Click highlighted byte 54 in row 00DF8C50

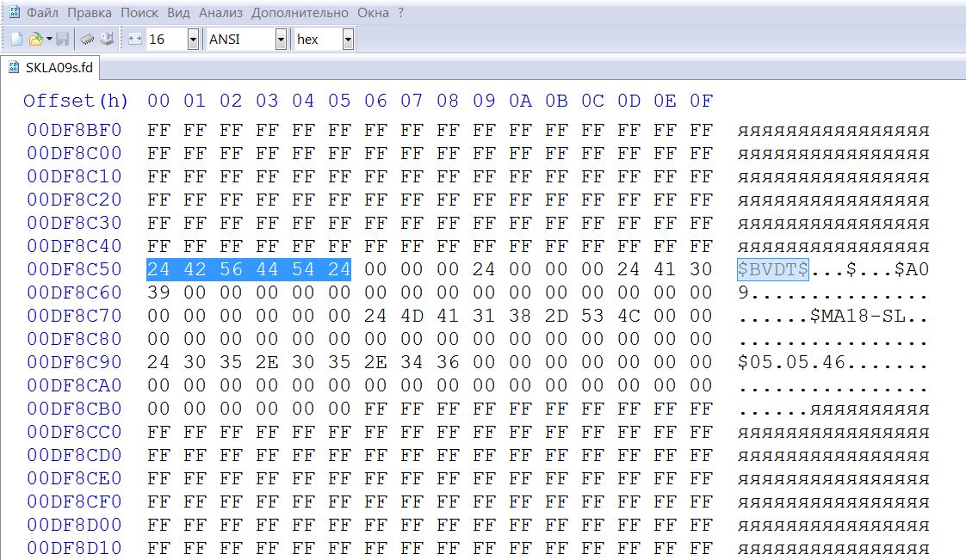[303, 269]
